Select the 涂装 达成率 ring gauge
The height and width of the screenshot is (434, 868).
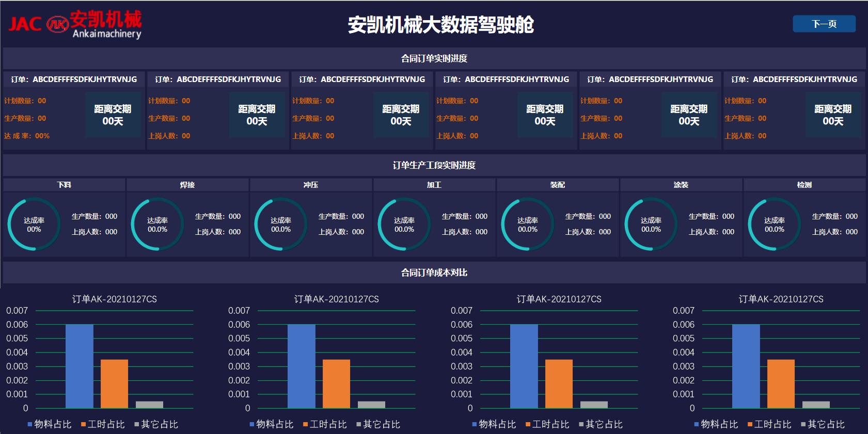coord(651,224)
